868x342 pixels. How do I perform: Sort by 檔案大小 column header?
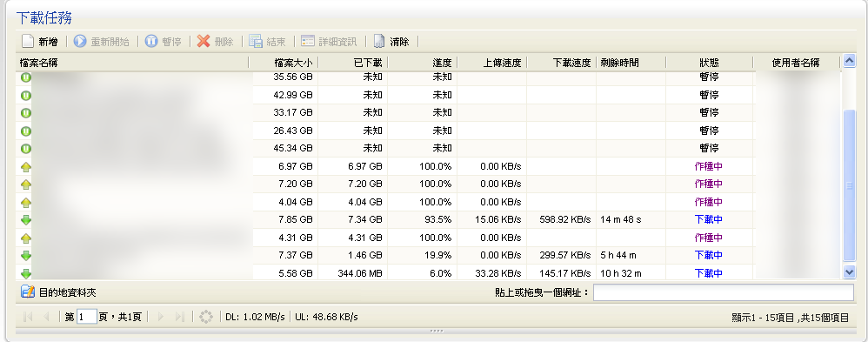(x=284, y=63)
